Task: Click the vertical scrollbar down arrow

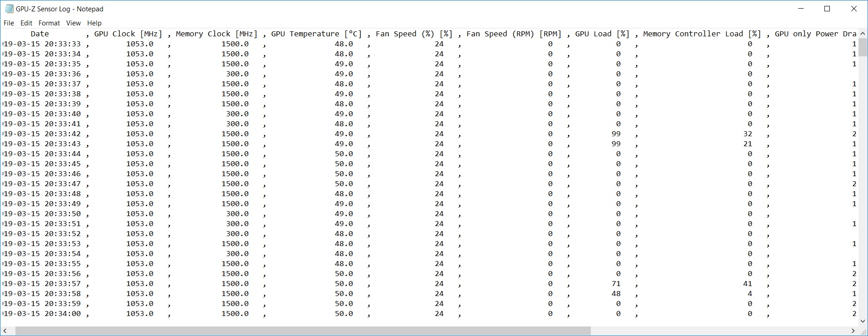Action: point(863,321)
